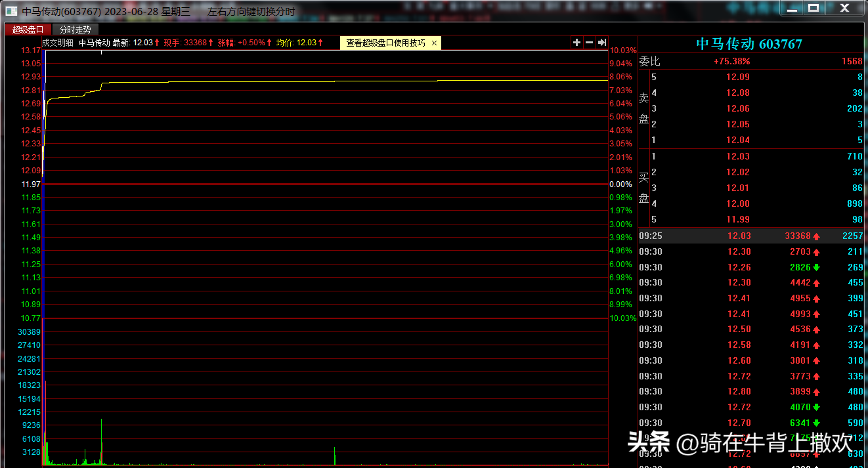The height and width of the screenshot is (468, 868).
Task: Open the 查看超级盘口使用技巧 link
Action: [x=385, y=43]
